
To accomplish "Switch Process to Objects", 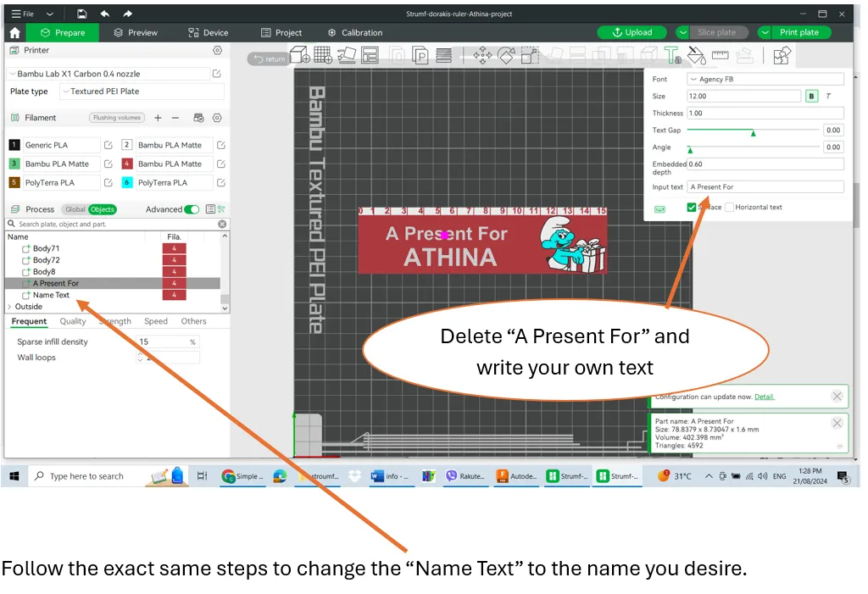I will (103, 209).
